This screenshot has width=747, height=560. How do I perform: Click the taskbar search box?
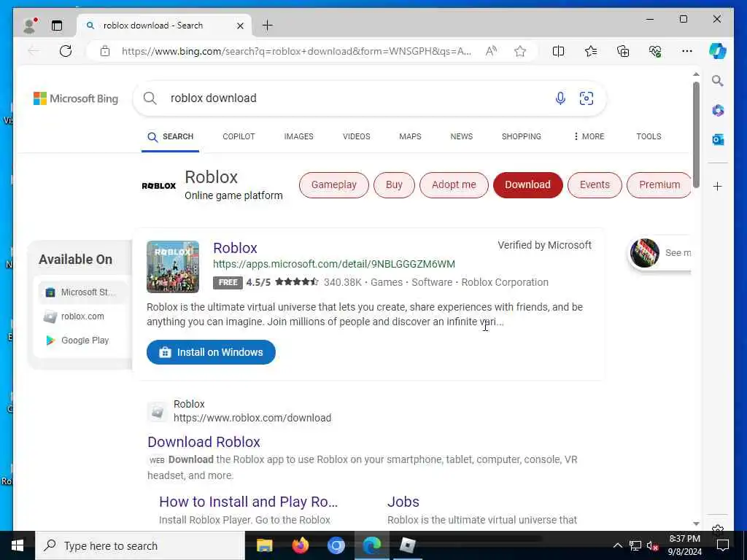[x=140, y=545]
